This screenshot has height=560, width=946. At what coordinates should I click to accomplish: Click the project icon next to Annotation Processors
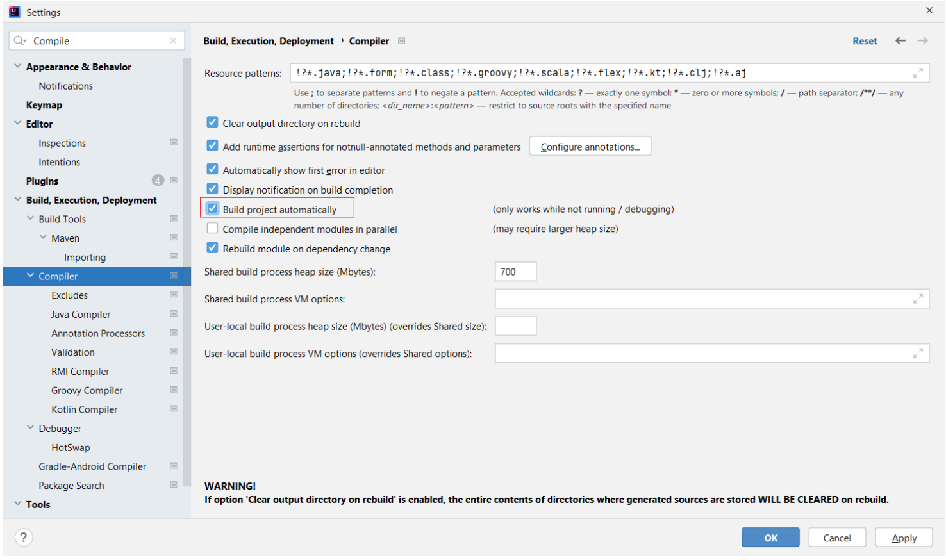click(174, 333)
